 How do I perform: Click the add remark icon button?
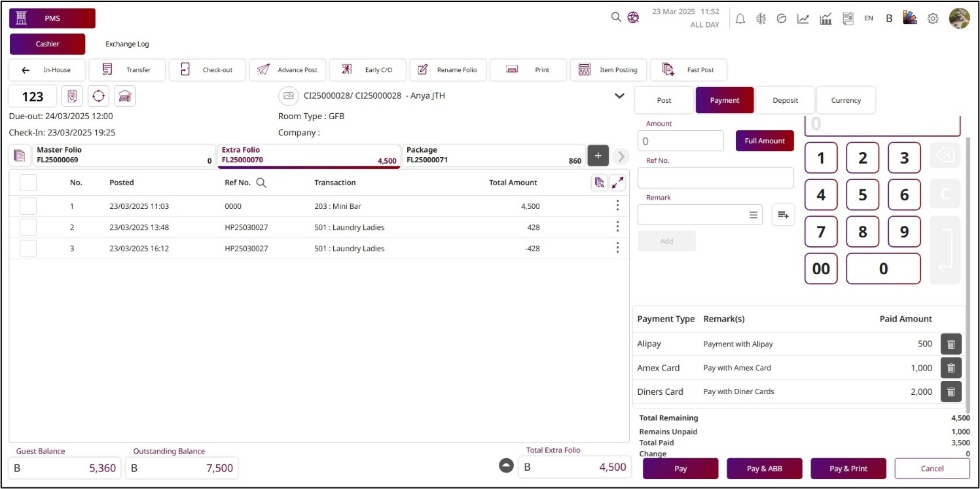coord(783,215)
